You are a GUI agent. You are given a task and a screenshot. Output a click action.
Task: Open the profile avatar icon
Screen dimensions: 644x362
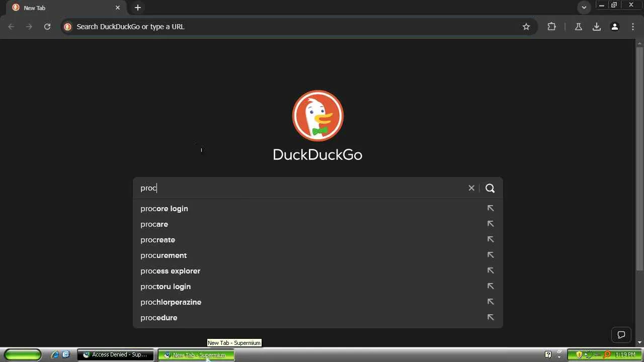[615, 27]
